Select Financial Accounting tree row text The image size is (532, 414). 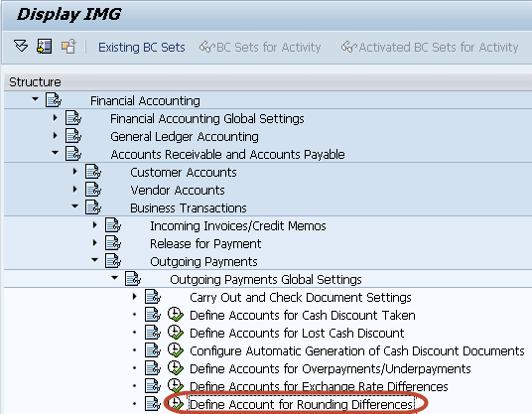click(145, 101)
